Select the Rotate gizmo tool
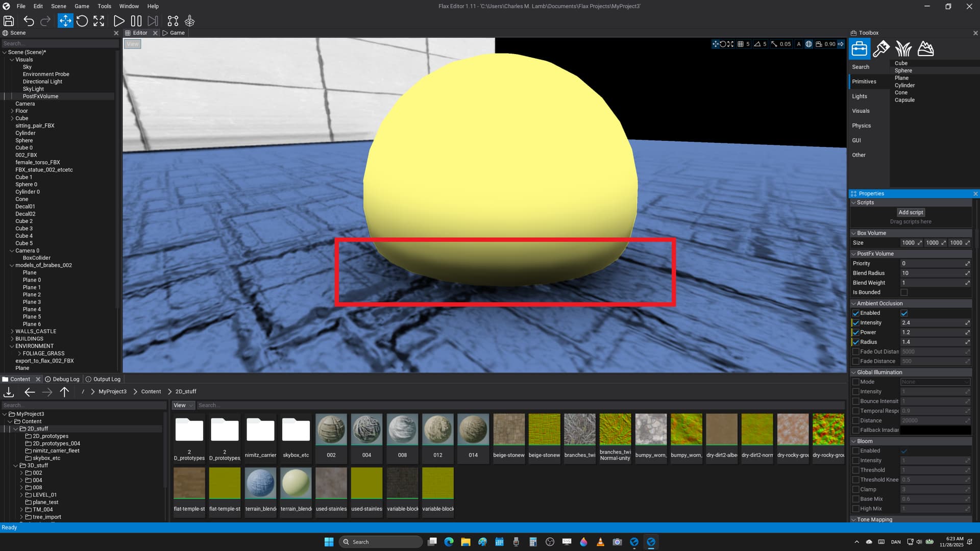This screenshot has height=551, width=980. [x=82, y=21]
